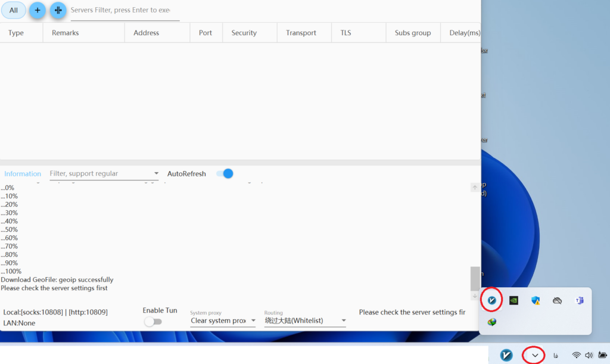This screenshot has height=364, width=610.
Task: Click the OneDrive cloud tray icon
Action: pos(557,300)
